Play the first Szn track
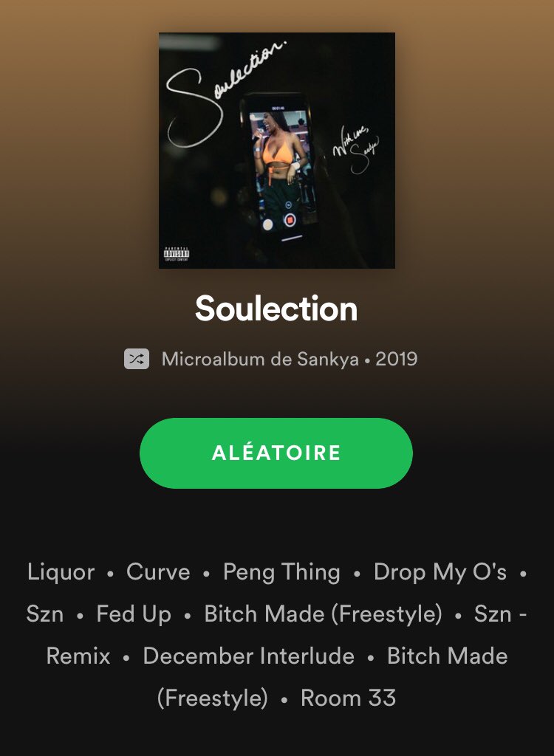Viewport: 554px width, 756px height. pos(45,614)
